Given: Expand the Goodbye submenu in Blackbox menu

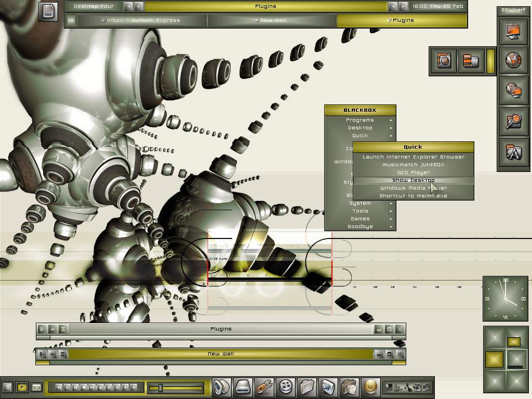Looking at the screenshot, I should 361,227.
